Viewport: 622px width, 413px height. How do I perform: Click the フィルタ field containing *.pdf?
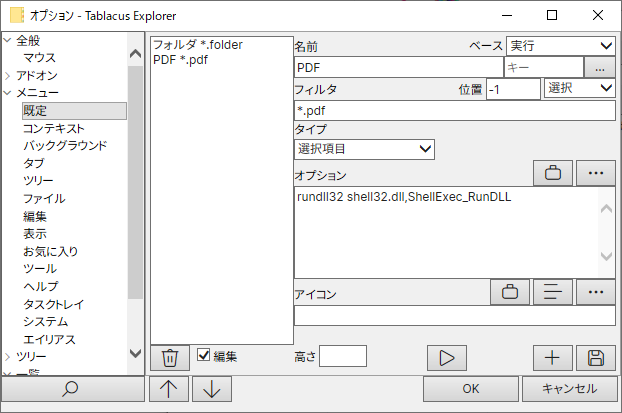click(x=455, y=111)
